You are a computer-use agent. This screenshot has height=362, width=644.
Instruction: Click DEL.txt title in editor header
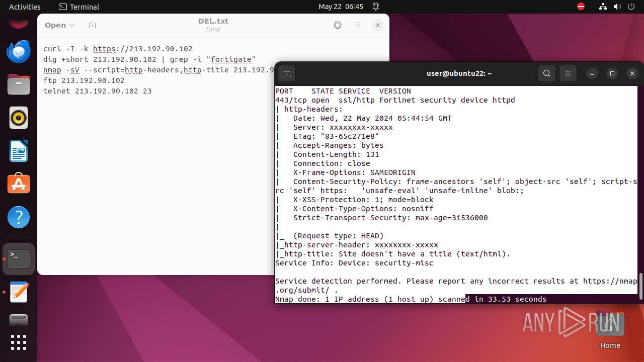(x=213, y=21)
